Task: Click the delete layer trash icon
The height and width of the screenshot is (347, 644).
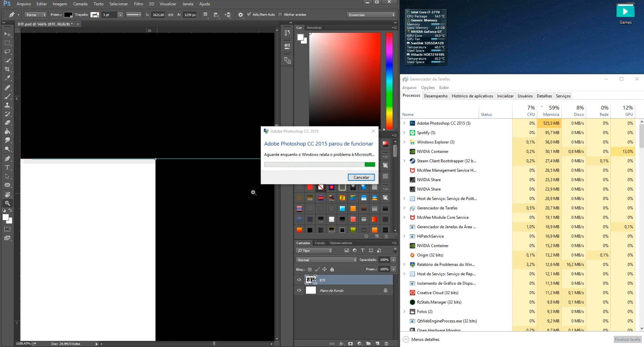Action: (386, 343)
